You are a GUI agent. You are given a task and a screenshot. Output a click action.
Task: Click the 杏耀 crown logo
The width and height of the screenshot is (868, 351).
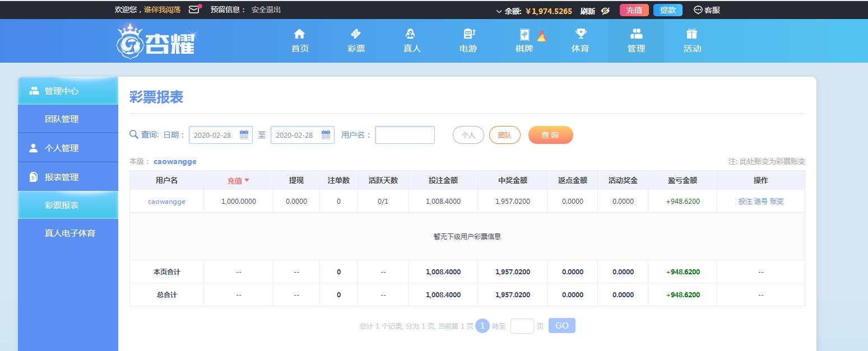pyautogui.click(x=156, y=41)
